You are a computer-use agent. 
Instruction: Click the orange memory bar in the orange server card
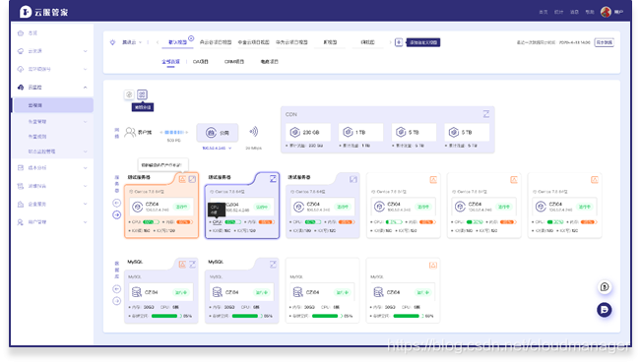[184, 221]
